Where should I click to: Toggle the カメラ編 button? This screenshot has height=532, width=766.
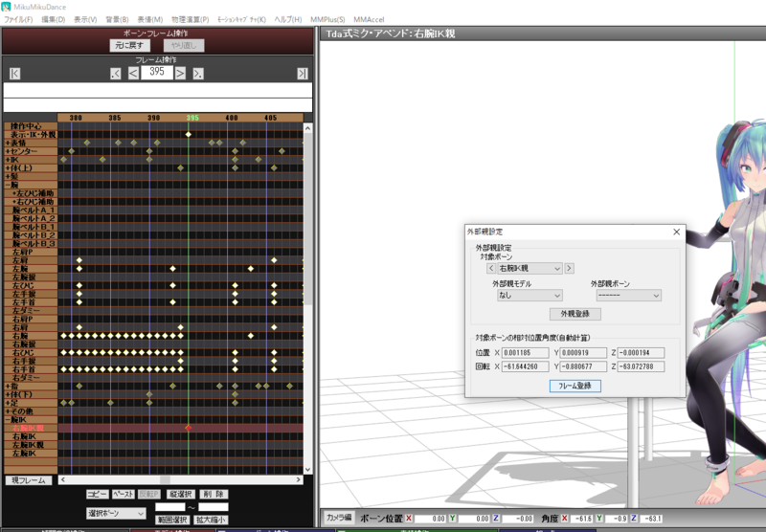click(339, 518)
